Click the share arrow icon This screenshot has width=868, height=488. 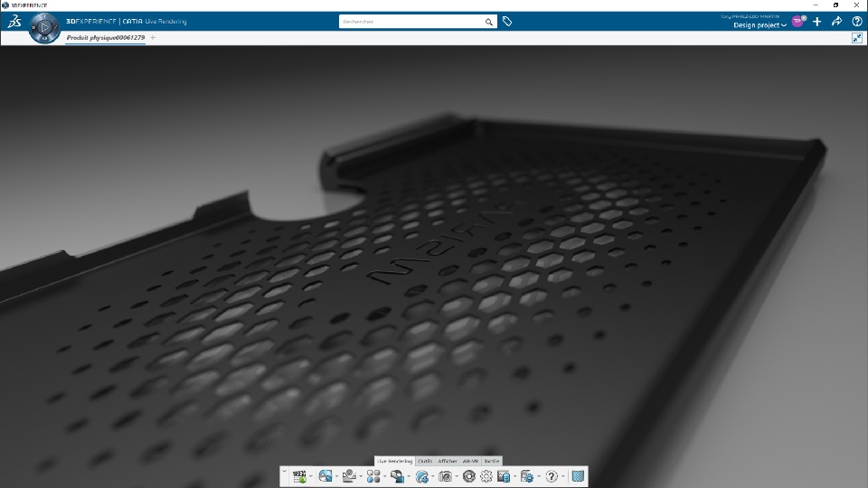click(x=836, y=22)
